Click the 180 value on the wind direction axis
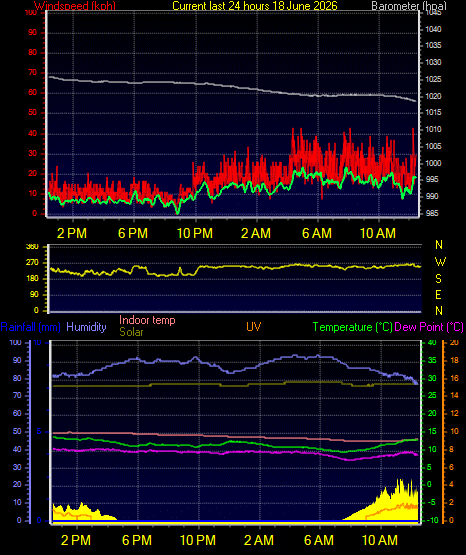Viewport: 466px width, 555px height. point(32,279)
